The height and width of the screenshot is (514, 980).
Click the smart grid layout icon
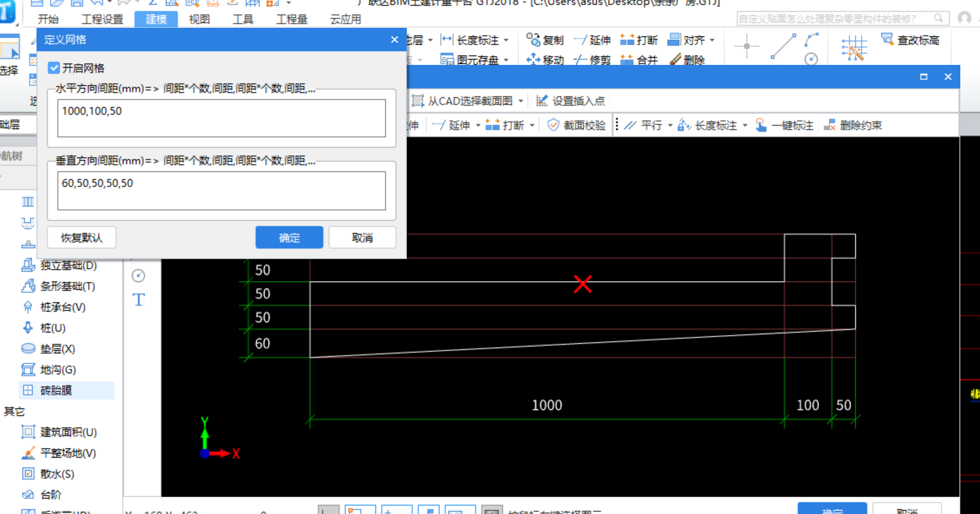[854, 48]
